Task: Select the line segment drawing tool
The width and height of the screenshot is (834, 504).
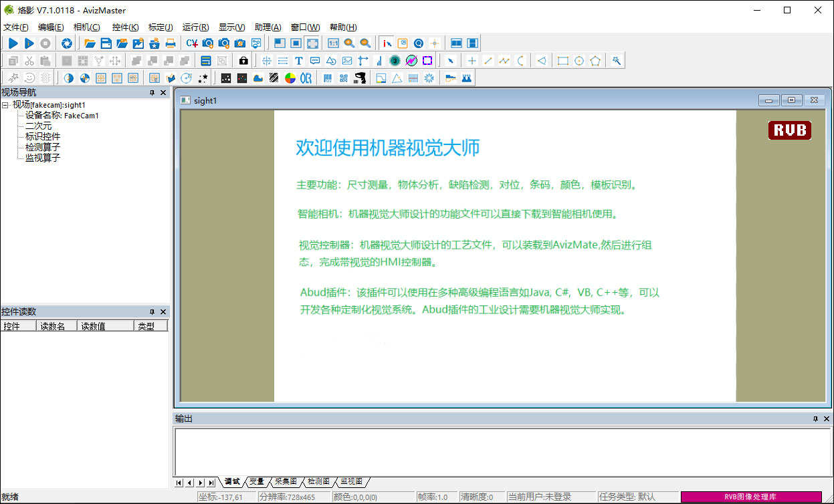Action: coord(488,61)
